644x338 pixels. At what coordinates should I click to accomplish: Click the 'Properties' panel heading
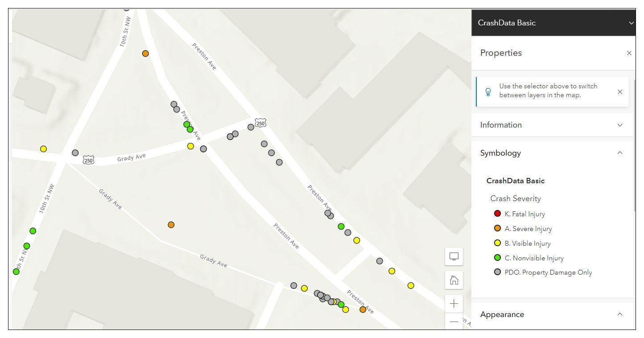pos(501,53)
